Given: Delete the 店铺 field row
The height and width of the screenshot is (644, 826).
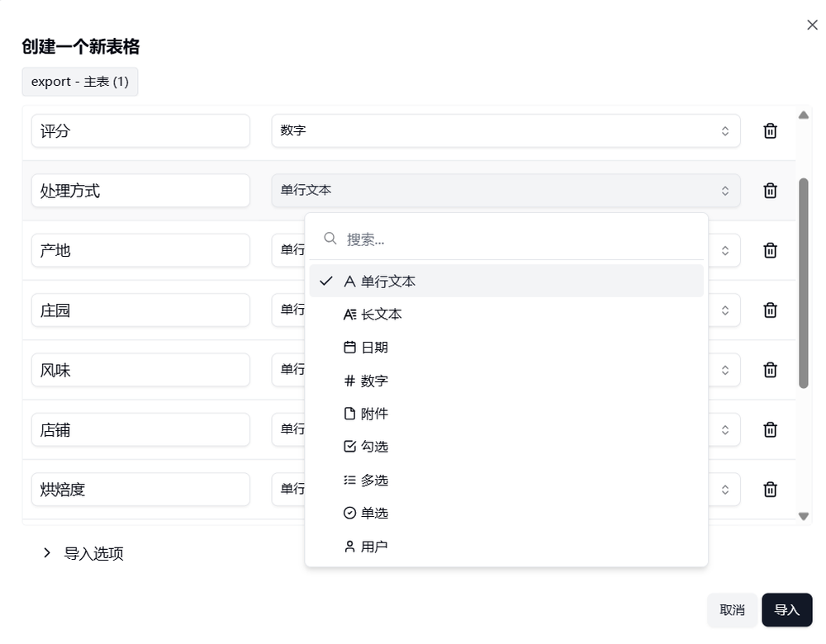Looking at the screenshot, I should 770,429.
